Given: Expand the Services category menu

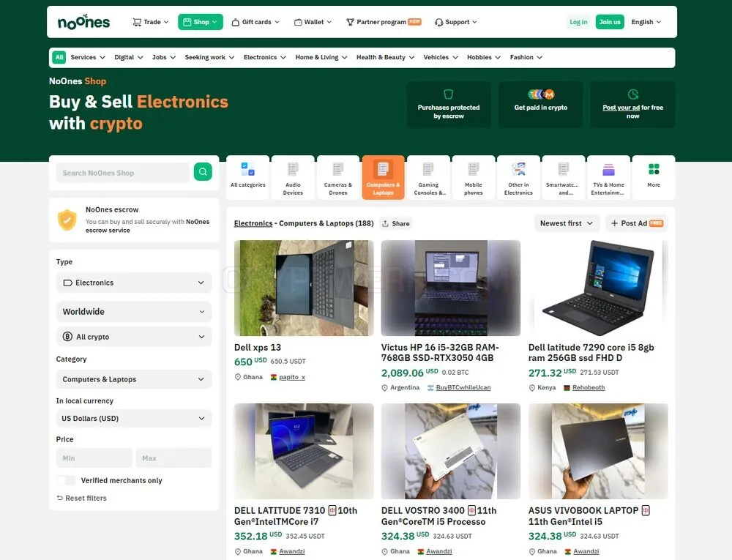Looking at the screenshot, I should (88, 57).
